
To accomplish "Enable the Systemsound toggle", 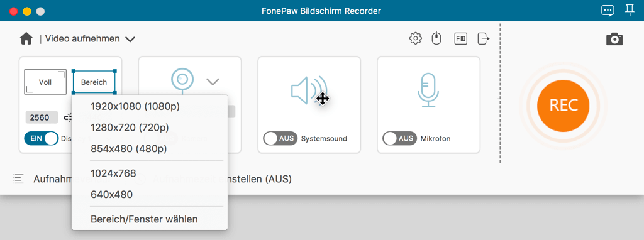I will [280, 139].
